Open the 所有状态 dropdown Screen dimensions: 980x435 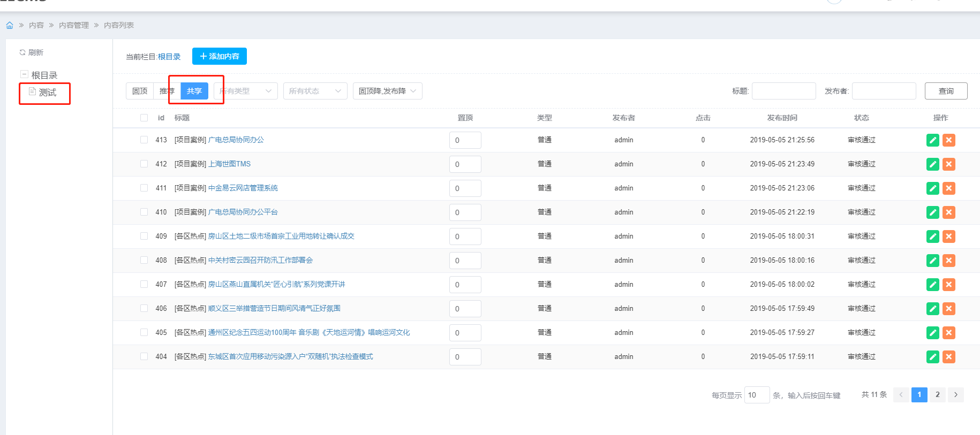pos(315,91)
